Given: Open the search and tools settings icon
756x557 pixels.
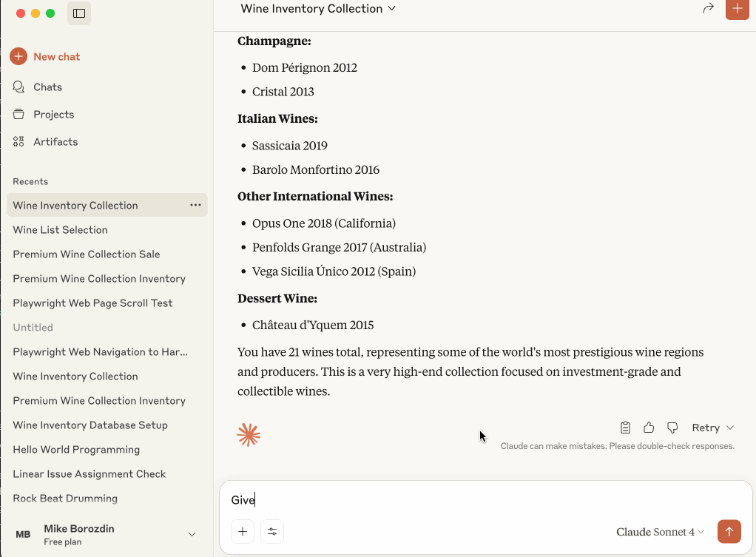Looking at the screenshot, I should click(x=272, y=531).
